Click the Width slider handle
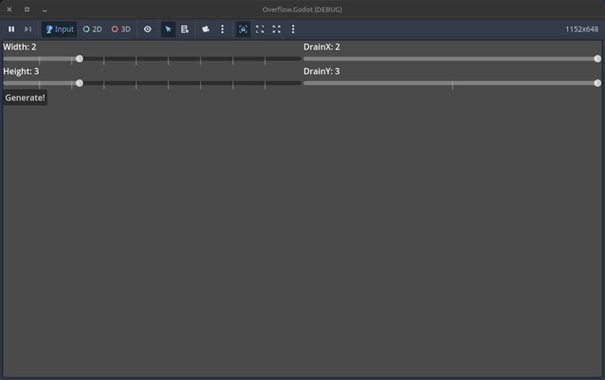The height and width of the screenshot is (380, 605). (x=79, y=59)
